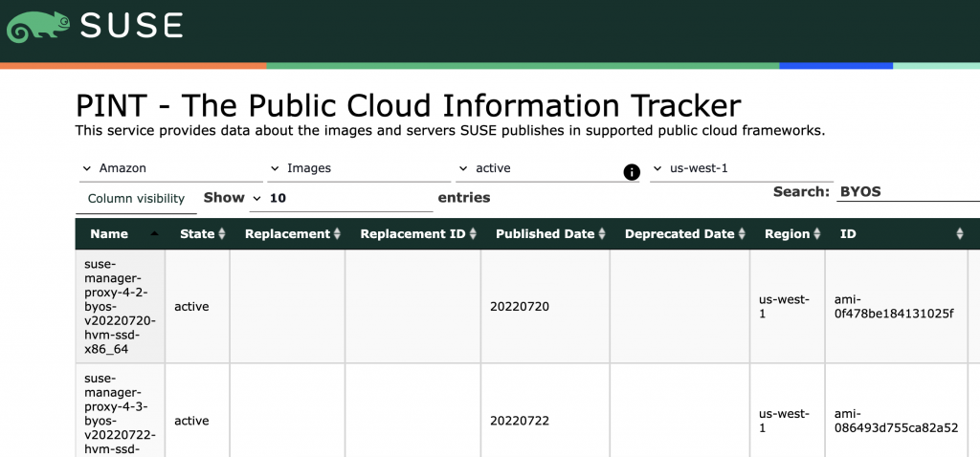Open the Amazon provider dropdown

coord(169,168)
